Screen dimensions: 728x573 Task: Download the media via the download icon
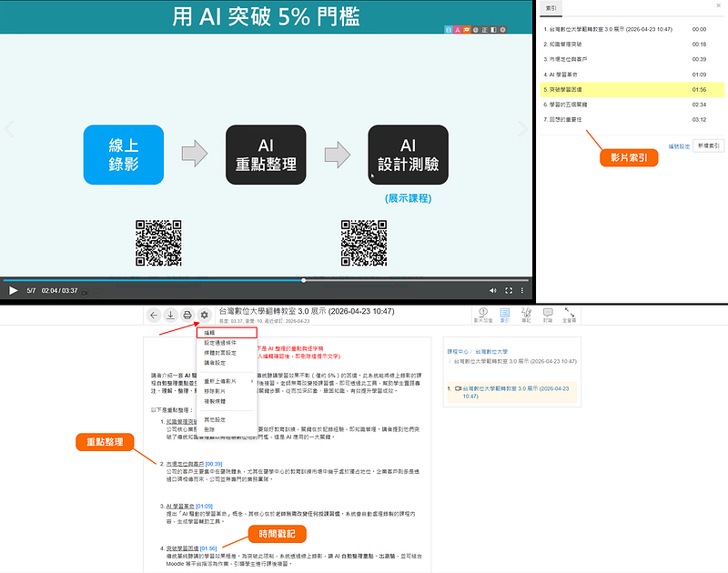(x=170, y=315)
